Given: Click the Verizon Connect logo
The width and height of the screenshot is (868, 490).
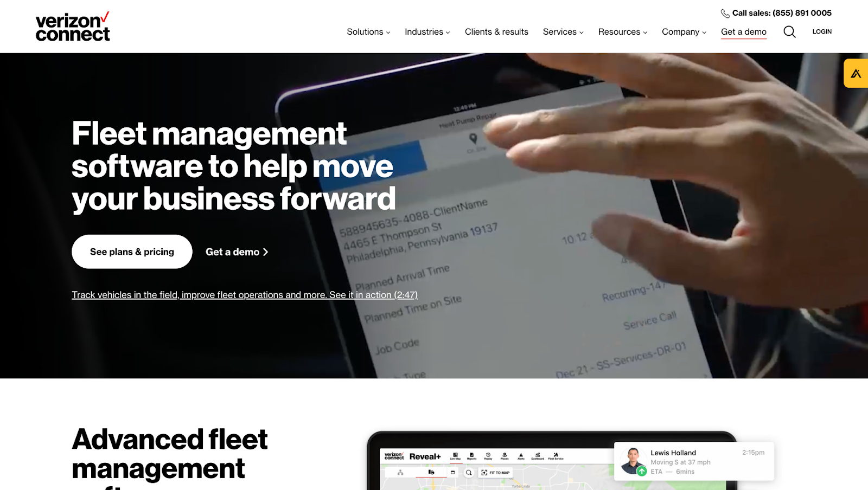Looking at the screenshot, I should [73, 27].
